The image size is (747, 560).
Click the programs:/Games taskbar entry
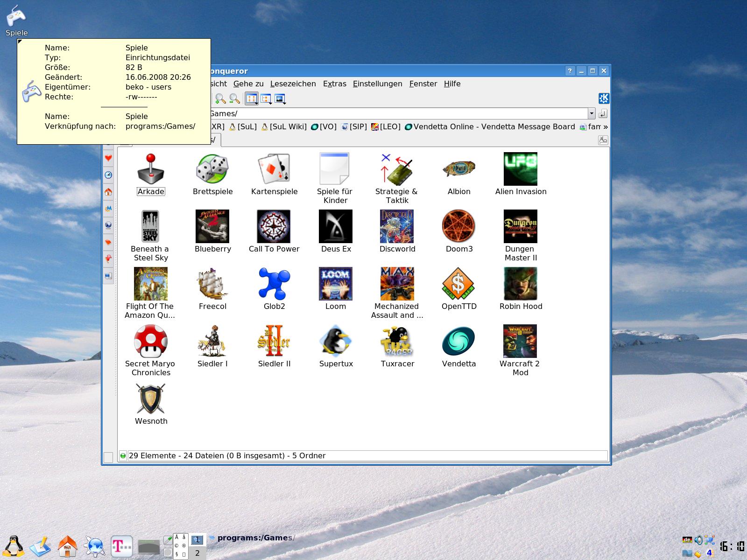252,538
